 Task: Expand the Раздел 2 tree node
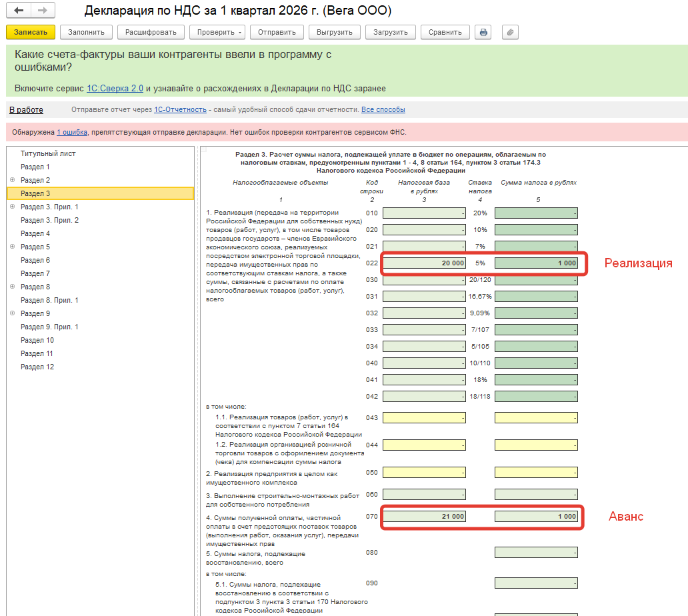(13, 180)
